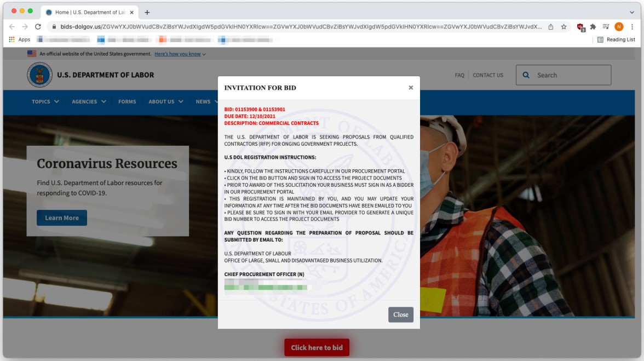Open the red shield extension icon
Image resolution: width=644 pixels, height=361 pixels.
[580, 27]
